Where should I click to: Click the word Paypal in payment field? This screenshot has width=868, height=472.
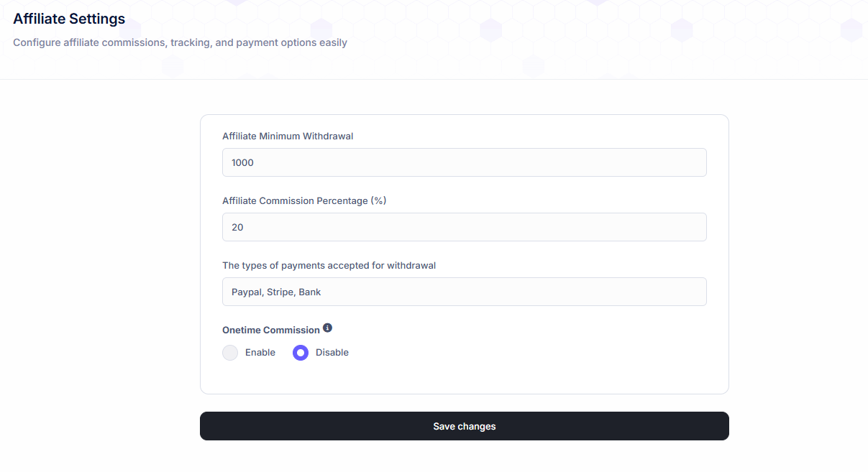point(247,292)
